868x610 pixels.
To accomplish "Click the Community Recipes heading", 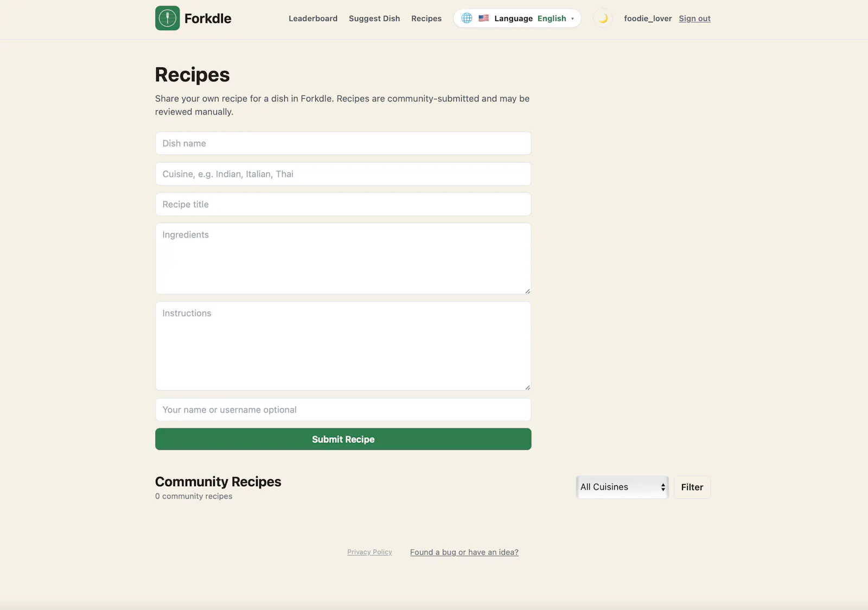I will click(x=218, y=482).
